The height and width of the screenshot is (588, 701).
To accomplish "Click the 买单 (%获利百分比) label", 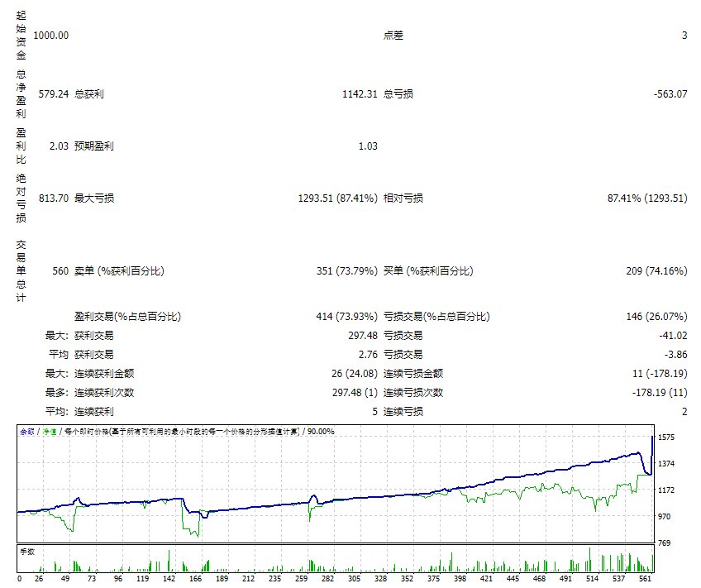I will 428,271.
